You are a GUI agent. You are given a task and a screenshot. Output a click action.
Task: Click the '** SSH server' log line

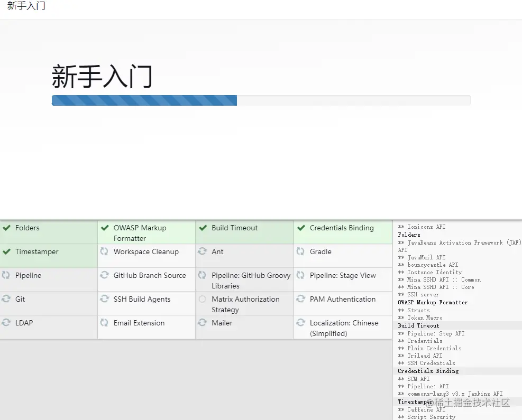pyautogui.click(x=418, y=295)
